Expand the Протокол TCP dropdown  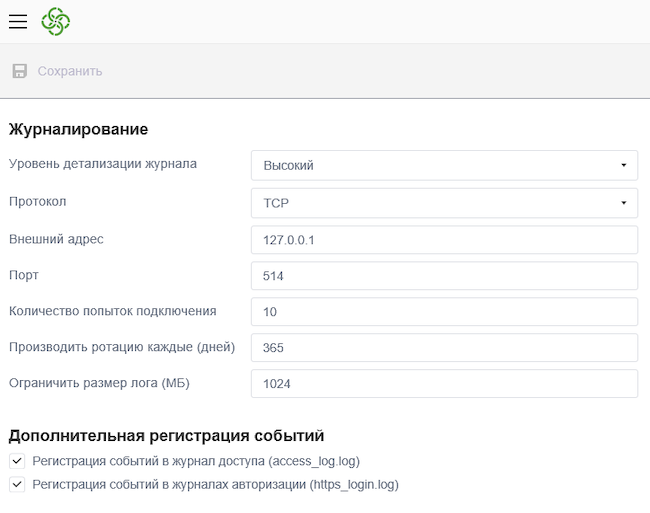tap(443, 202)
